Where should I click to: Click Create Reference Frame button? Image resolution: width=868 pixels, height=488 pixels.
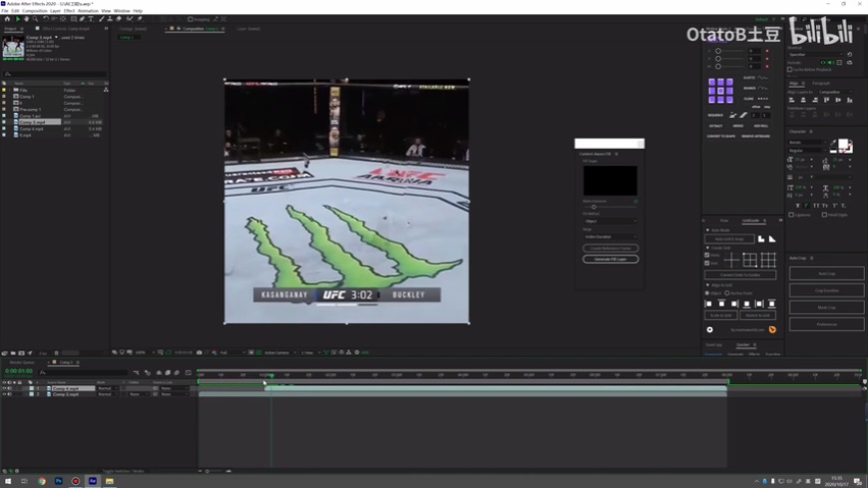click(611, 248)
